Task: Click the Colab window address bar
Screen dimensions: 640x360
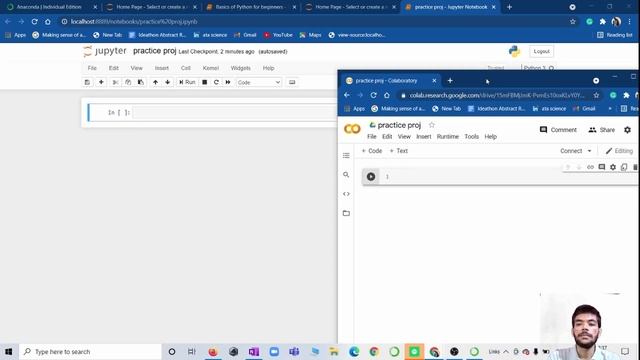Action: click(x=497, y=95)
